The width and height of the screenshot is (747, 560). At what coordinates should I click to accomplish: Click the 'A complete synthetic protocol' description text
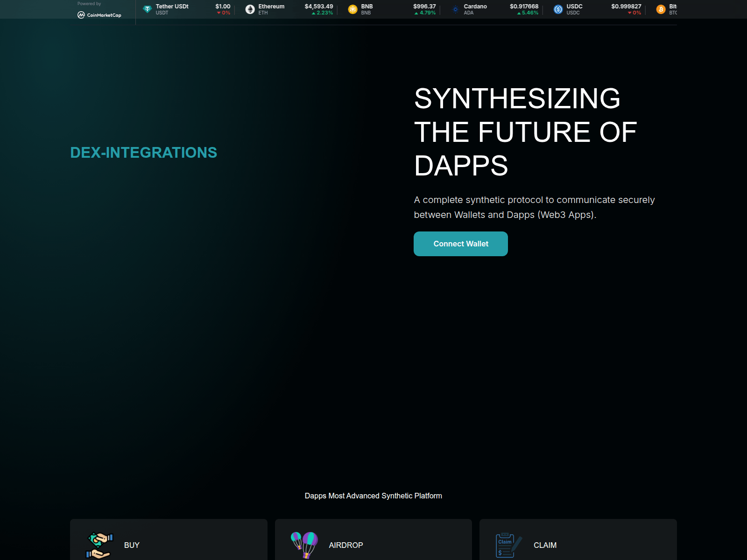point(534,207)
